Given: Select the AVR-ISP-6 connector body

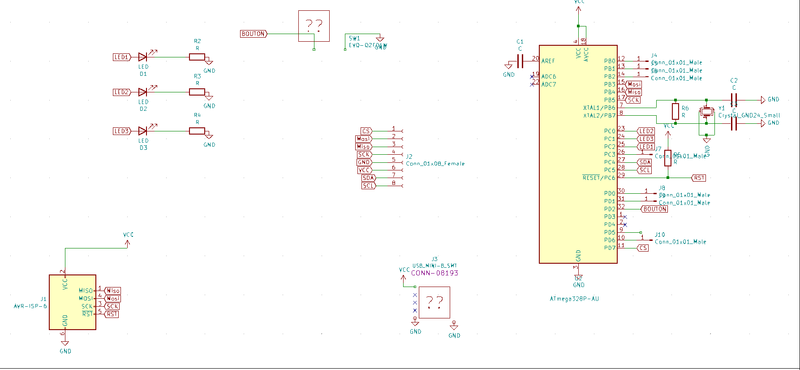Looking at the screenshot, I should click(72, 302).
